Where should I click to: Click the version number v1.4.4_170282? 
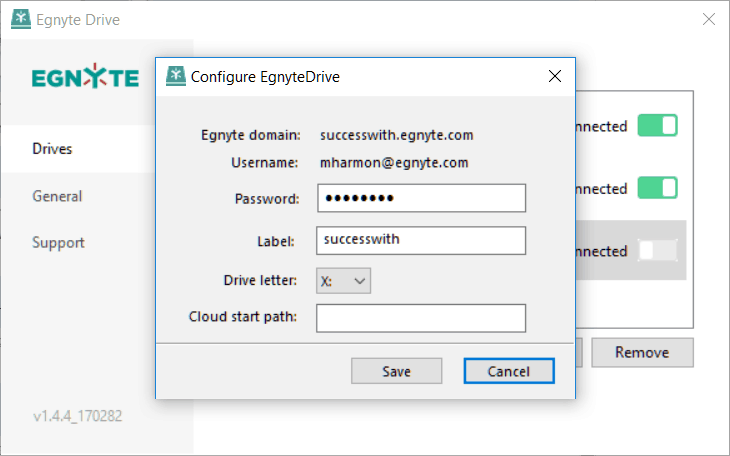78,415
